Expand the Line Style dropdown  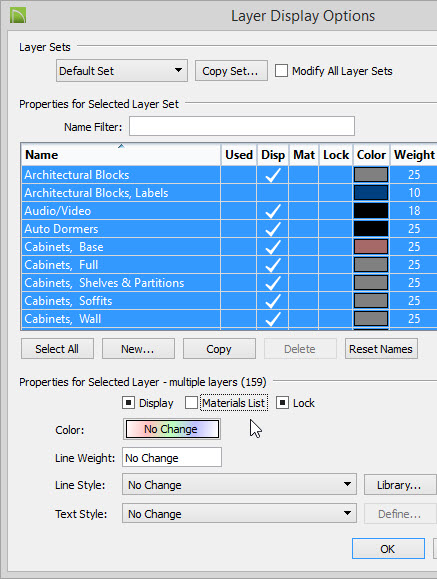coord(239,484)
